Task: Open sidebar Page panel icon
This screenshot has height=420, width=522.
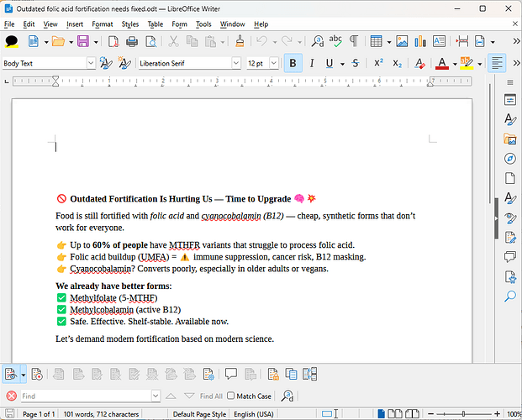Action: click(x=509, y=178)
